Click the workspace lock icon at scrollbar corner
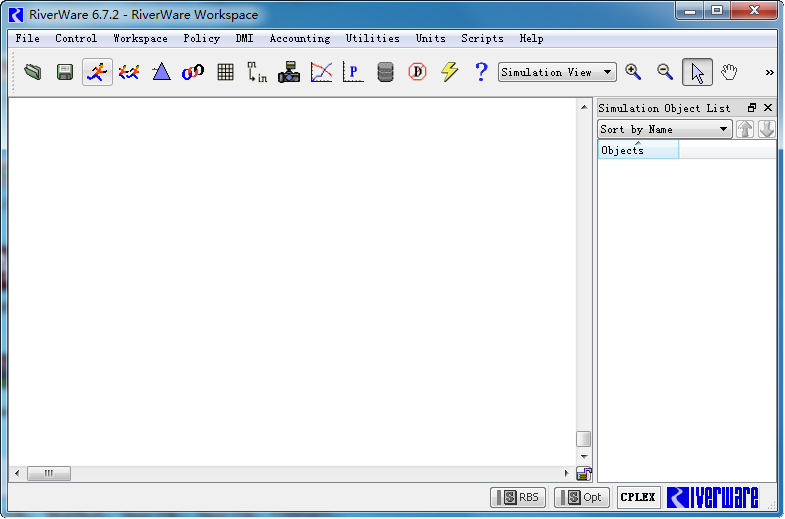This screenshot has height=519, width=785. pyautogui.click(x=584, y=473)
